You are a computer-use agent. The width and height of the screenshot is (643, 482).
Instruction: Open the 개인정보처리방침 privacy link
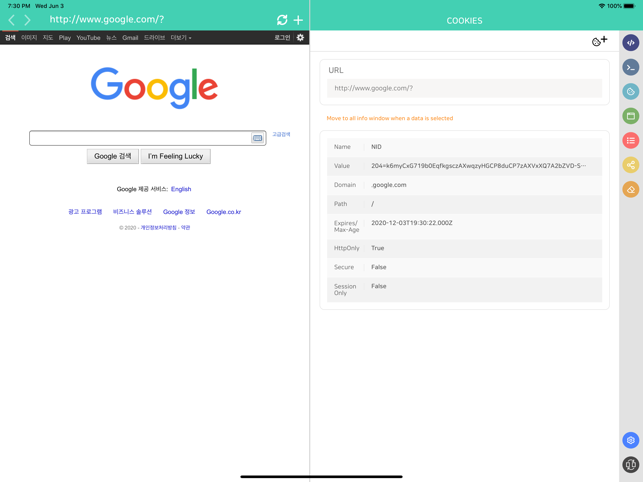[x=158, y=228]
